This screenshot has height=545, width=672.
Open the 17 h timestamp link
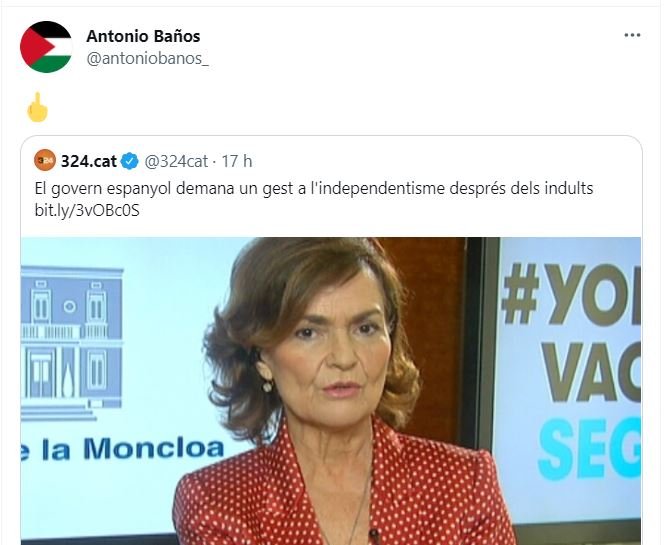(x=237, y=162)
